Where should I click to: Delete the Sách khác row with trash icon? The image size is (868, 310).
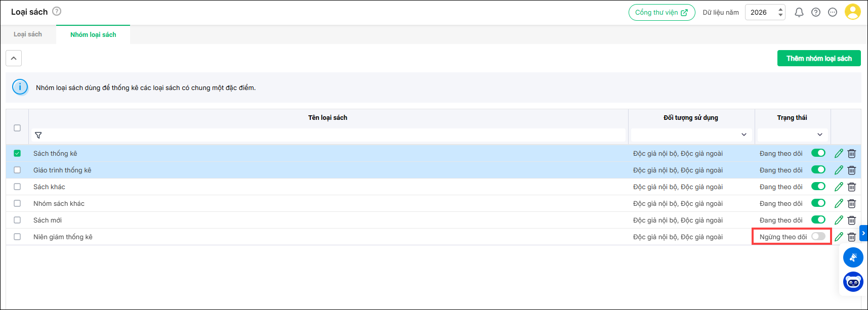(x=852, y=187)
